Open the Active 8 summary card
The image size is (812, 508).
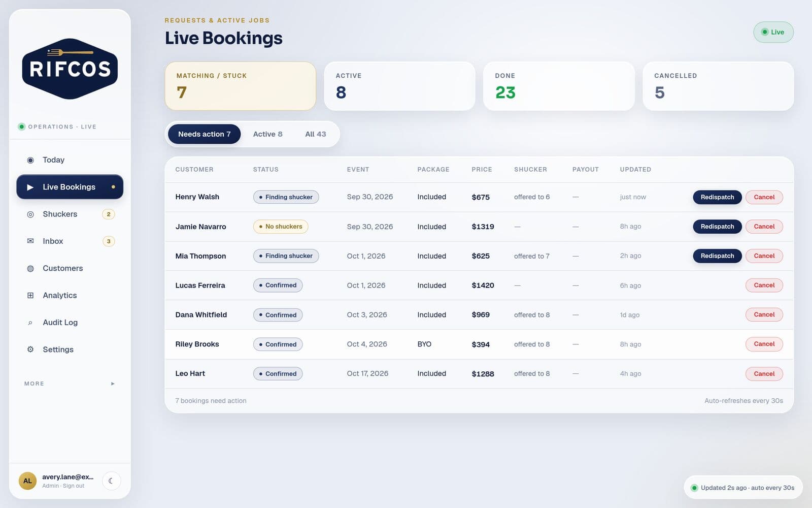[399, 86]
